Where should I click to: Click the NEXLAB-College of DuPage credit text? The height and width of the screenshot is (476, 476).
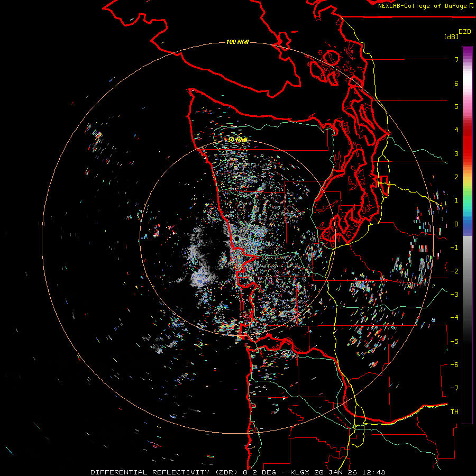425,6
